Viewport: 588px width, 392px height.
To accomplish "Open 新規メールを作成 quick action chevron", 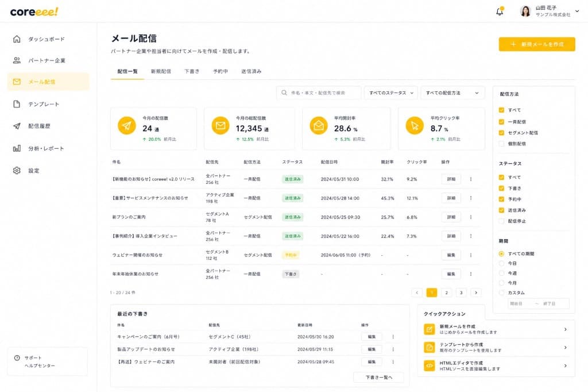I will (566, 329).
